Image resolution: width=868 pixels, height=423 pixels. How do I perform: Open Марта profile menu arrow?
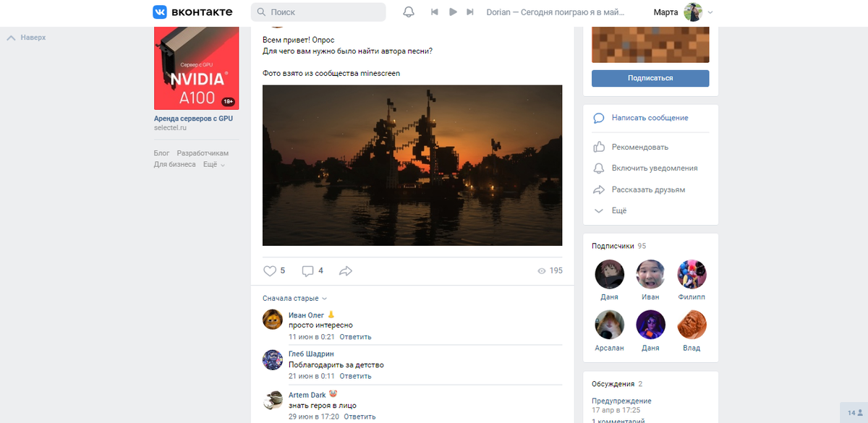coord(710,12)
